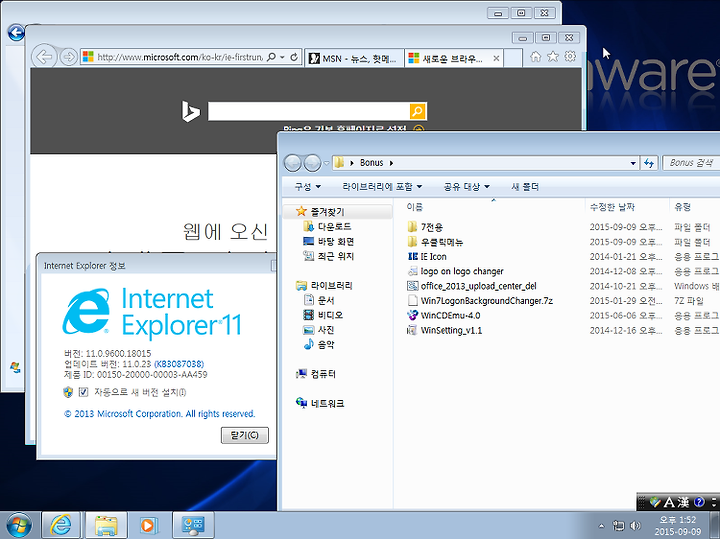Open the IE Home icon
The height and width of the screenshot is (539, 720).
[535, 56]
